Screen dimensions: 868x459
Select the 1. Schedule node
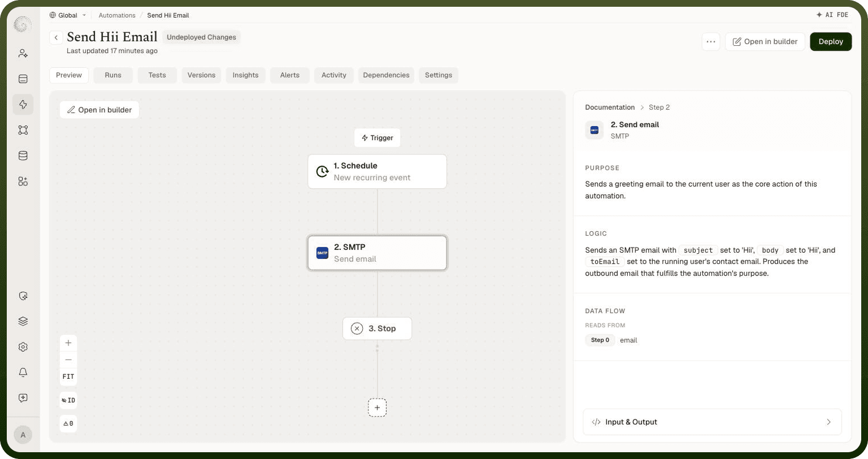click(377, 171)
